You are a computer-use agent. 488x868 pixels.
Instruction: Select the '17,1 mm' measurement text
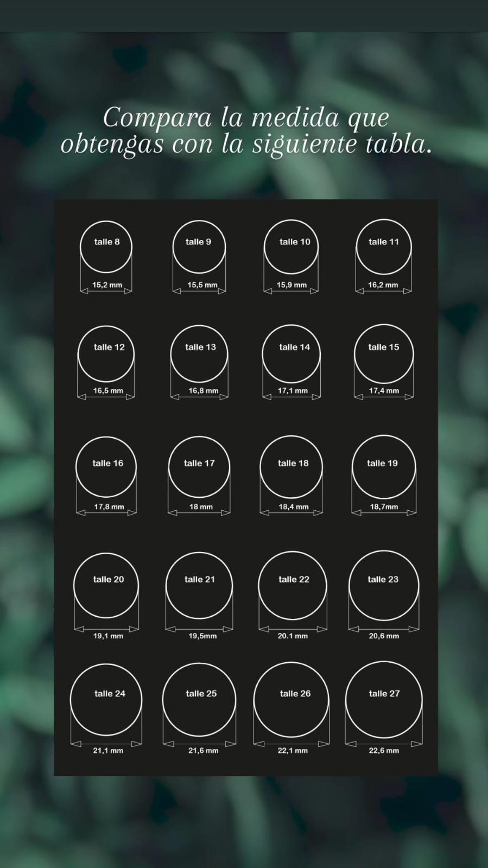click(293, 390)
